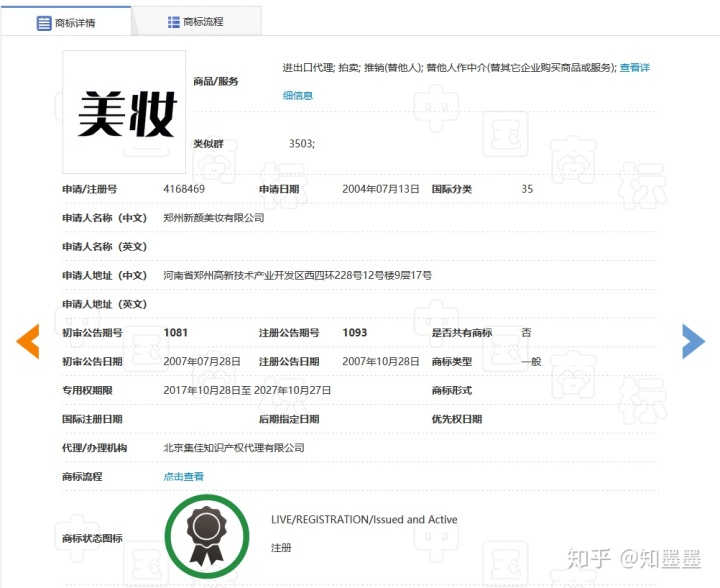Click the 商标详情 tab document icon

click(44, 22)
